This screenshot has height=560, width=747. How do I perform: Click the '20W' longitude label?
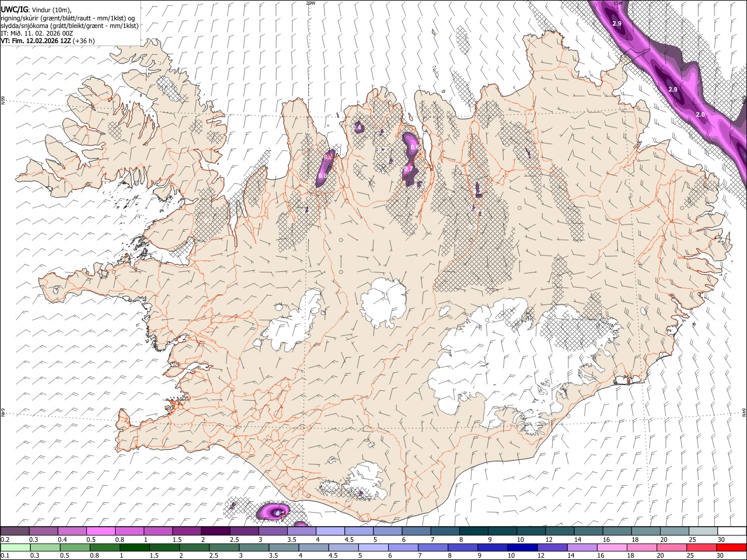pos(310,3)
